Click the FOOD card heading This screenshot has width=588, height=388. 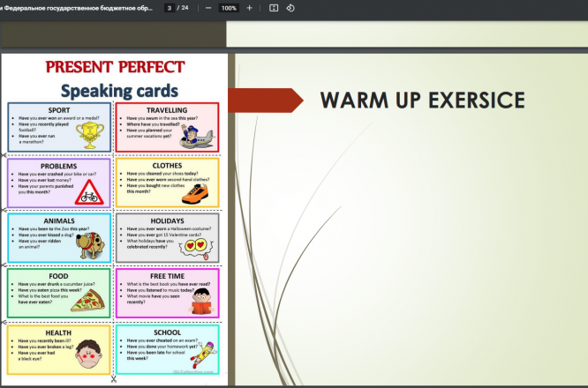pyautogui.click(x=58, y=276)
